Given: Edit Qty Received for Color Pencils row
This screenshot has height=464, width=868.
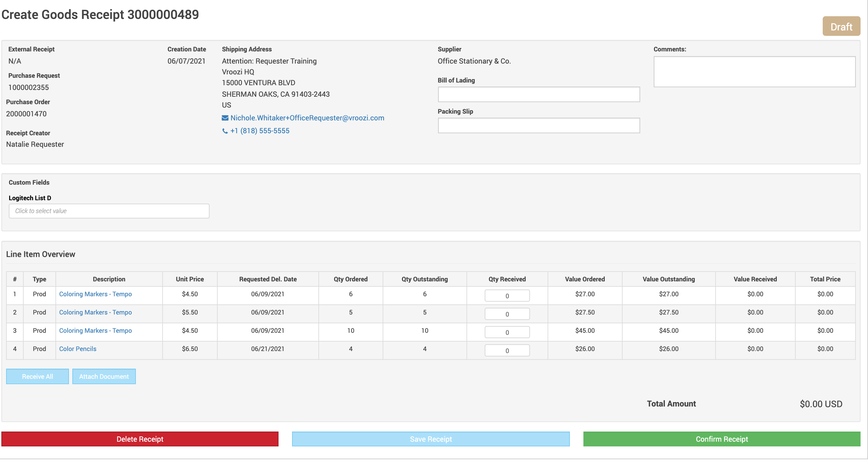Looking at the screenshot, I should click(x=507, y=351).
